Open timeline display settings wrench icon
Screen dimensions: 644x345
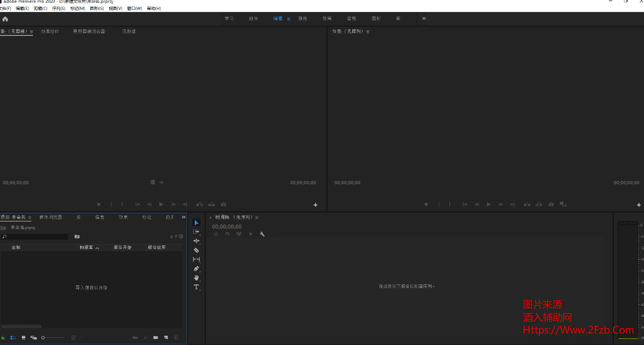coord(262,234)
